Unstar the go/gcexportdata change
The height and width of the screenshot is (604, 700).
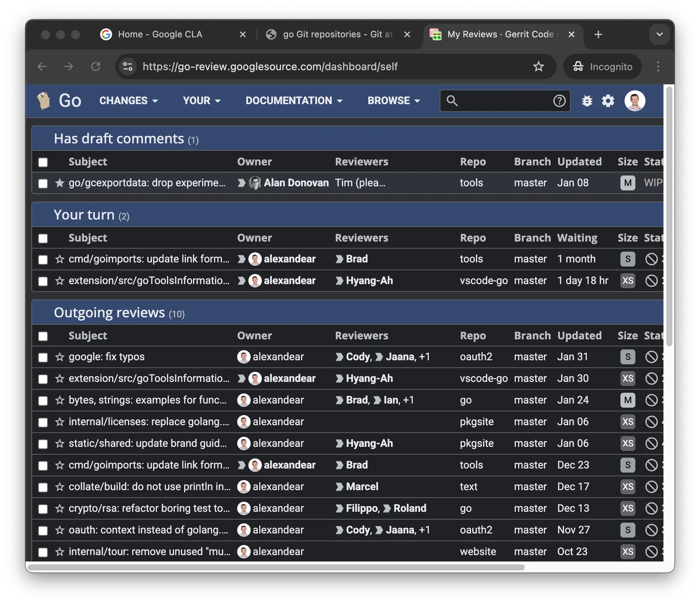pyautogui.click(x=60, y=183)
